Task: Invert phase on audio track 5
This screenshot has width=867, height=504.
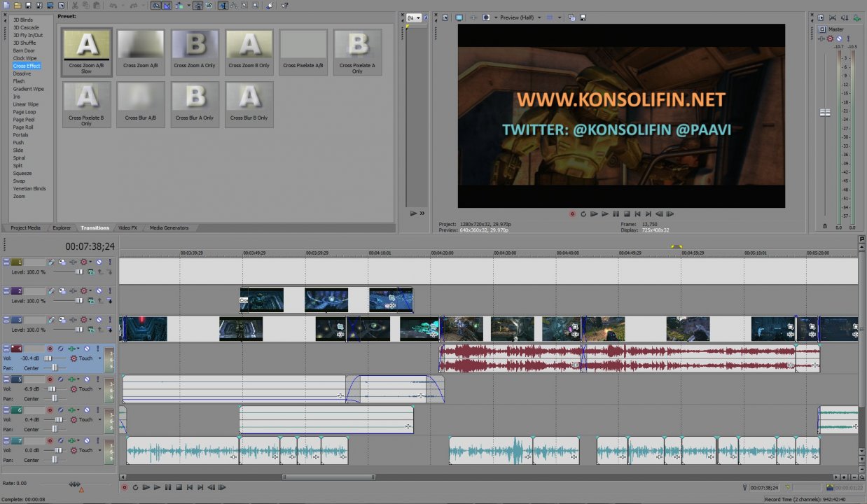Action: [x=61, y=379]
